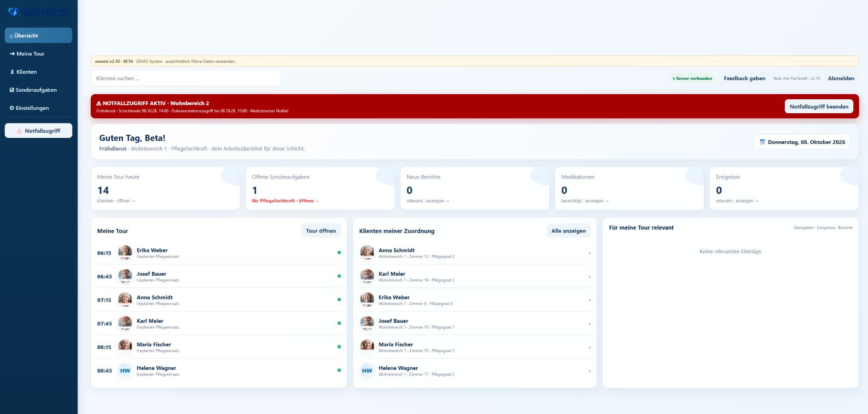This screenshot has width=868, height=414.
Task: Show Medikationen via berechtigt anzeigen
Action: [x=584, y=201]
